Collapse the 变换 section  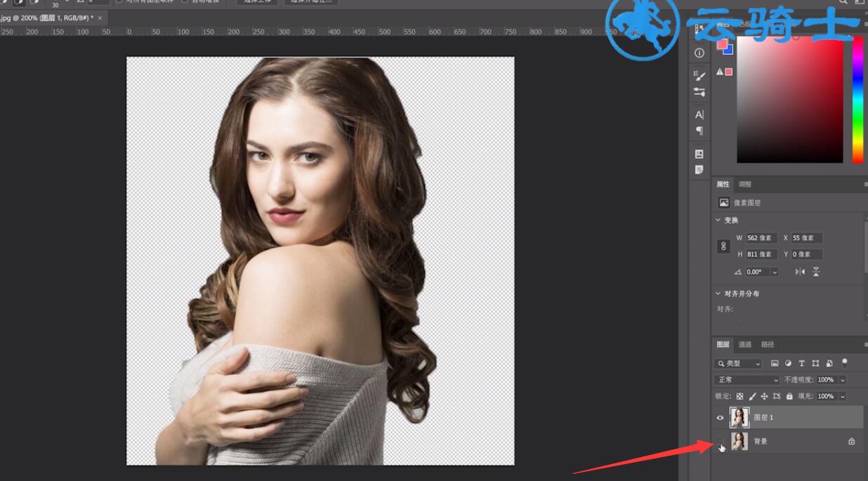point(718,220)
